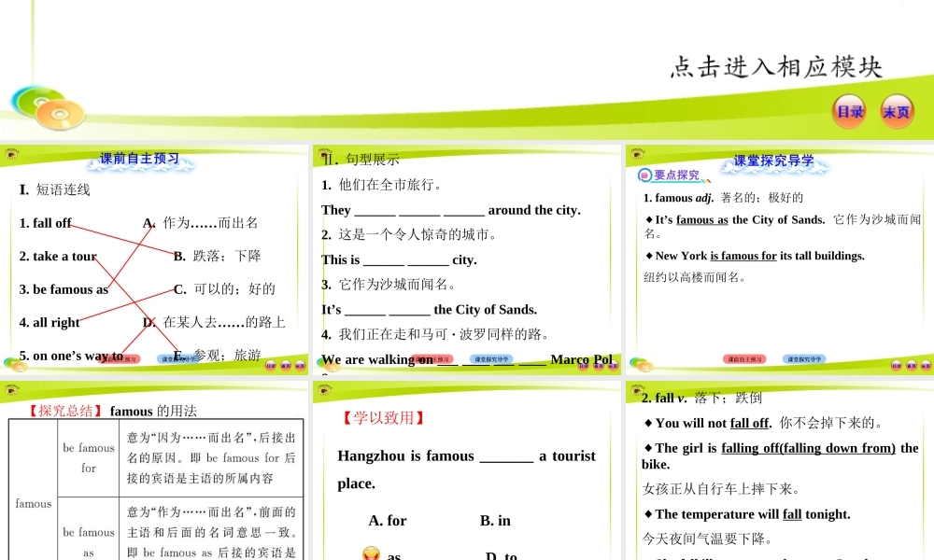The image size is (934, 560).
Task: Click the 【探究总结】 heading
Action: click(65, 412)
